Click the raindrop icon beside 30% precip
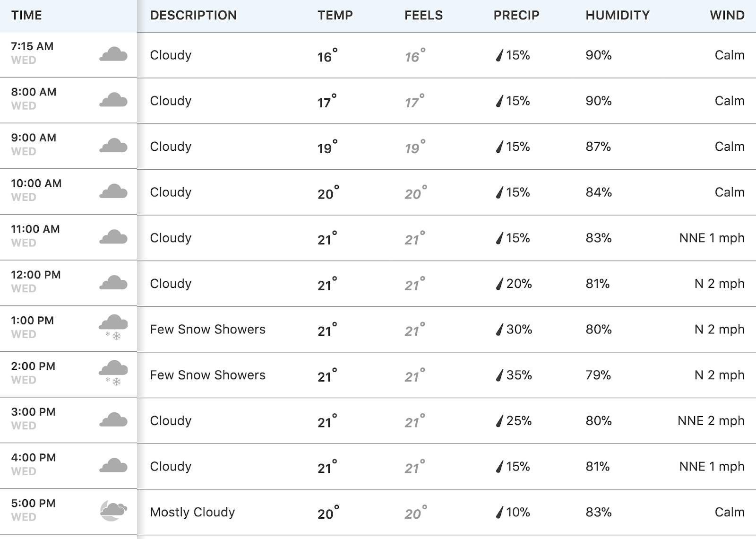Viewport: 756px width, 539px height. 499,330
